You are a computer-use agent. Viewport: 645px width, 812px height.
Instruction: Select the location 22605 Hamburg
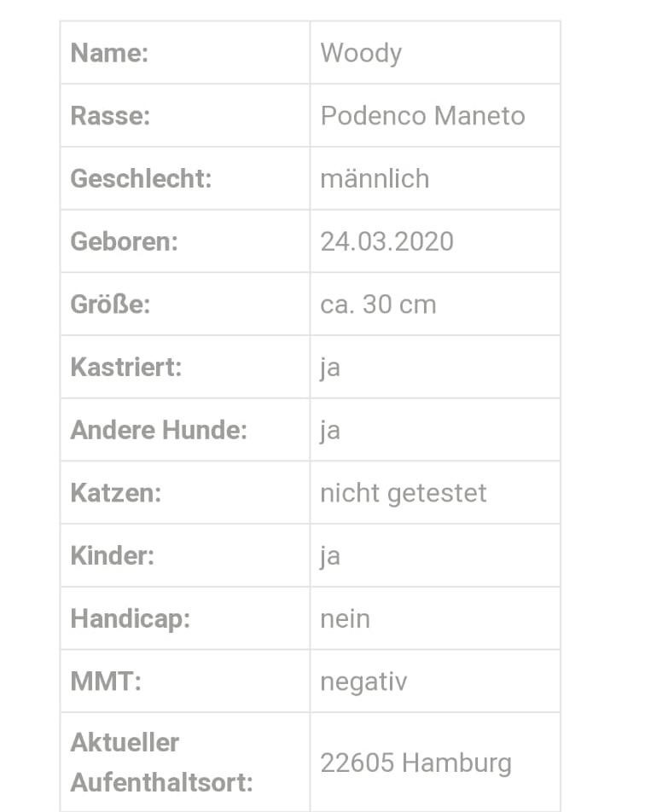pos(416,763)
